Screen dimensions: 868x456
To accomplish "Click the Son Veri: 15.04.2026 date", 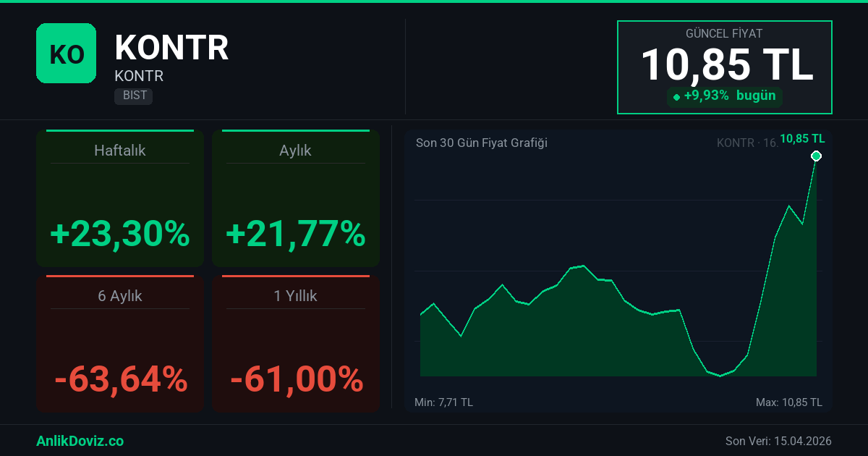I will pyautogui.click(x=778, y=441).
